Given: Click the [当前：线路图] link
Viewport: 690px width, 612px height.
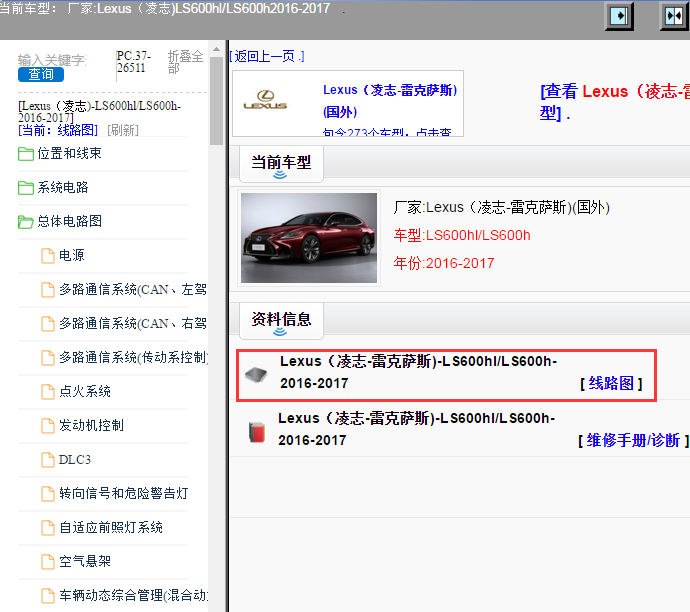Looking at the screenshot, I should (x=58, y=130).
